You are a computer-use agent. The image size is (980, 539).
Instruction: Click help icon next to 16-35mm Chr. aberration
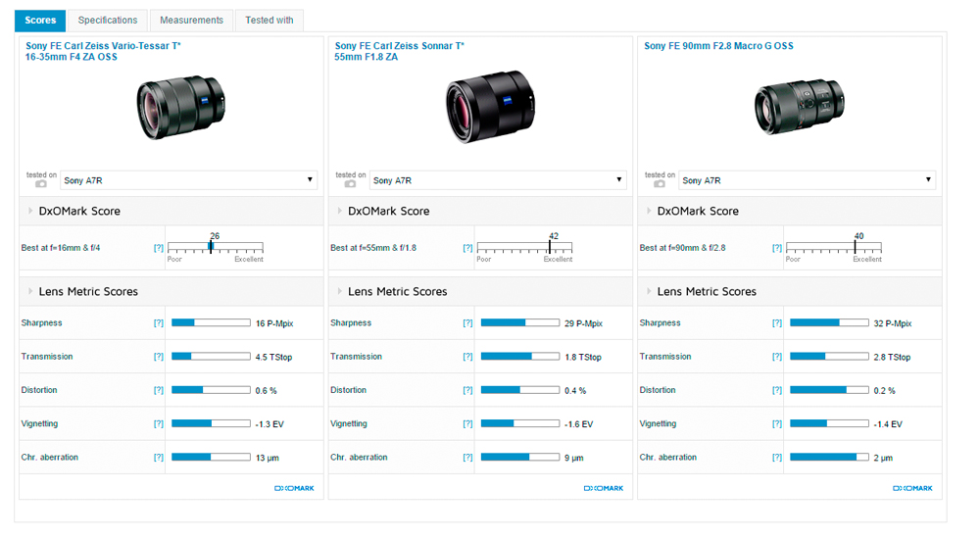pos(159,458)
